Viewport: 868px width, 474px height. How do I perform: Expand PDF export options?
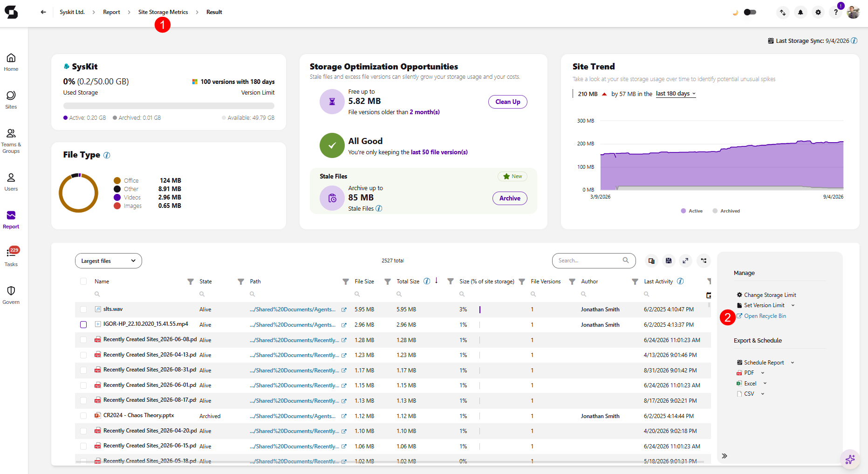763,373
